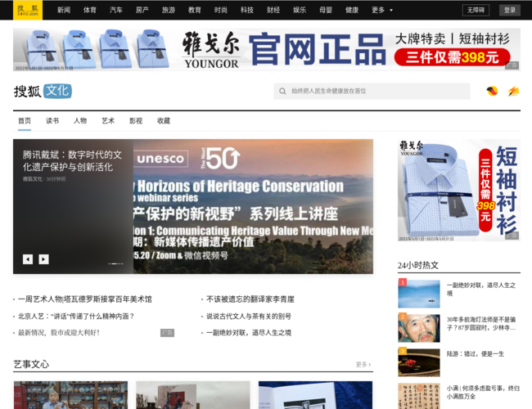532x409 pixels.
Task: Switch to the 人物 tab
Action: tap(80, 121)
